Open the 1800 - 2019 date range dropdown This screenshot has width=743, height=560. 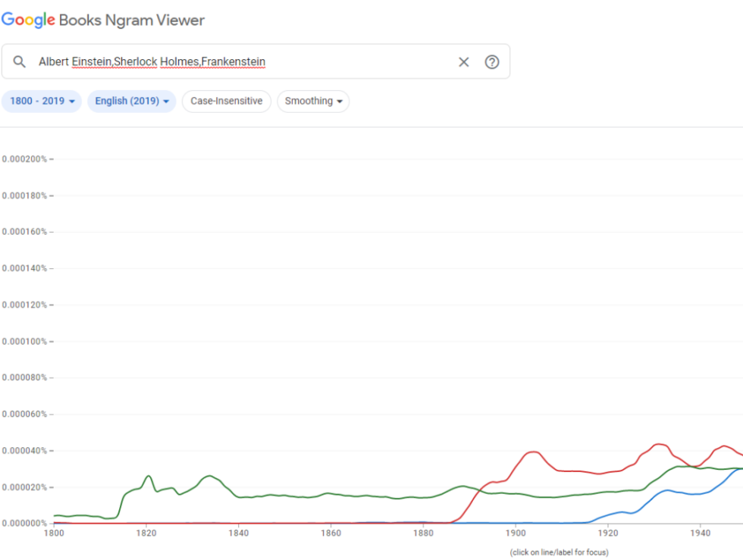42,101
